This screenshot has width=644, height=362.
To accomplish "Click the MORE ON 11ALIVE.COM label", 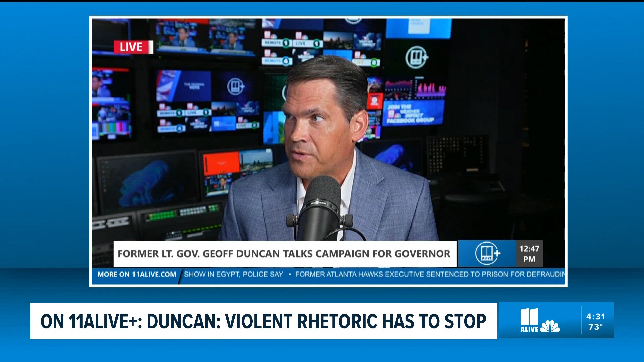I will (x=137, y=274).
